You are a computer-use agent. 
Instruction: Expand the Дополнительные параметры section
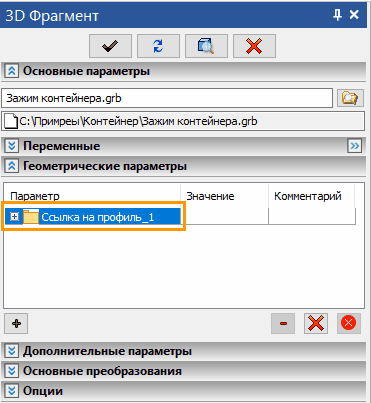click(x=12, y=351)
